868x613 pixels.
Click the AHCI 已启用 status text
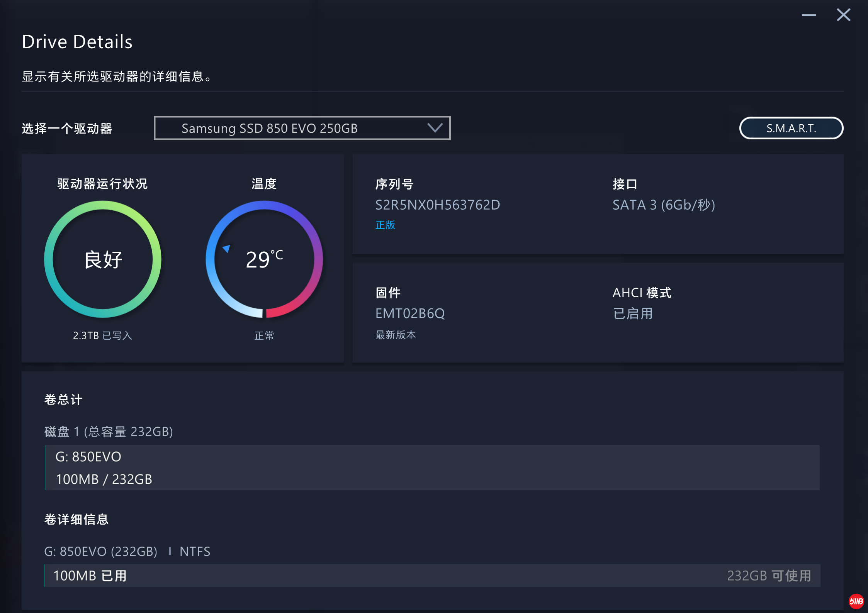click(633, 313)
